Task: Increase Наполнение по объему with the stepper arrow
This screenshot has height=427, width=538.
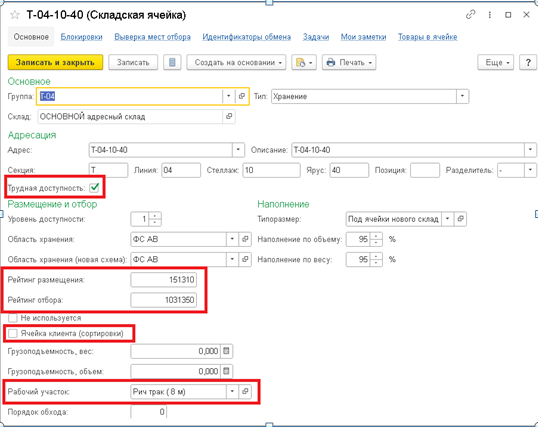Action: 376,236
